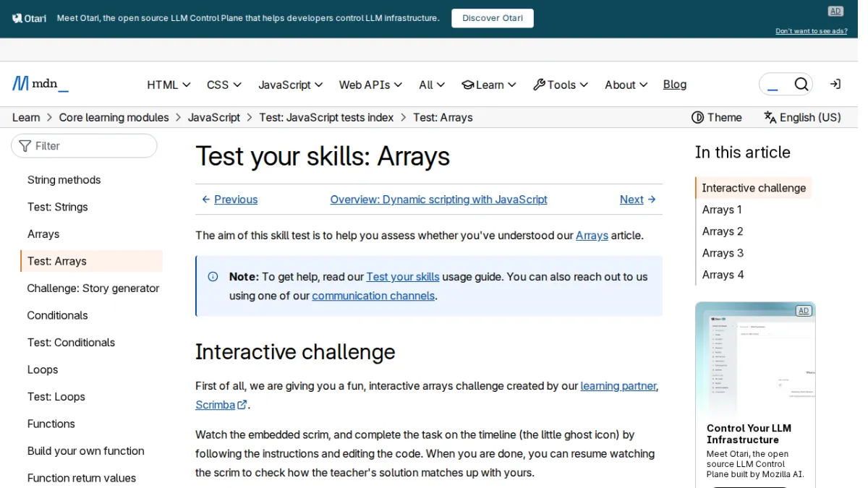Image resolution: width=868 pixels, height=488 pixels.
Task: Click the filter funnel icon
Action: (x=25, y=146)
